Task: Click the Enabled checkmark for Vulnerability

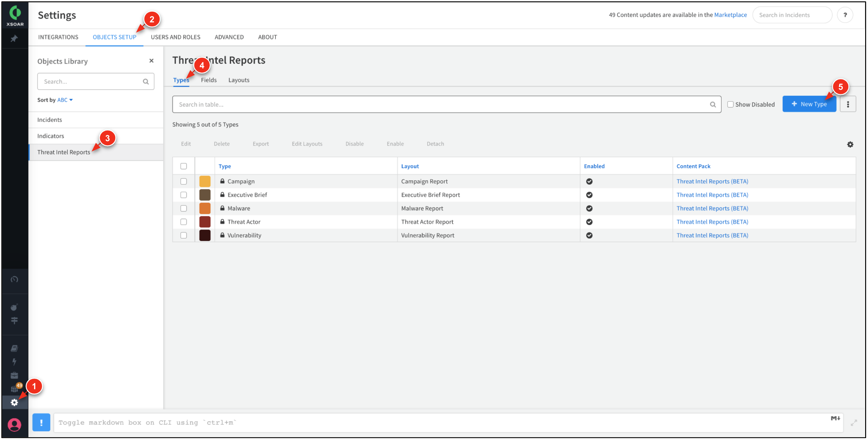Action: 589,235
